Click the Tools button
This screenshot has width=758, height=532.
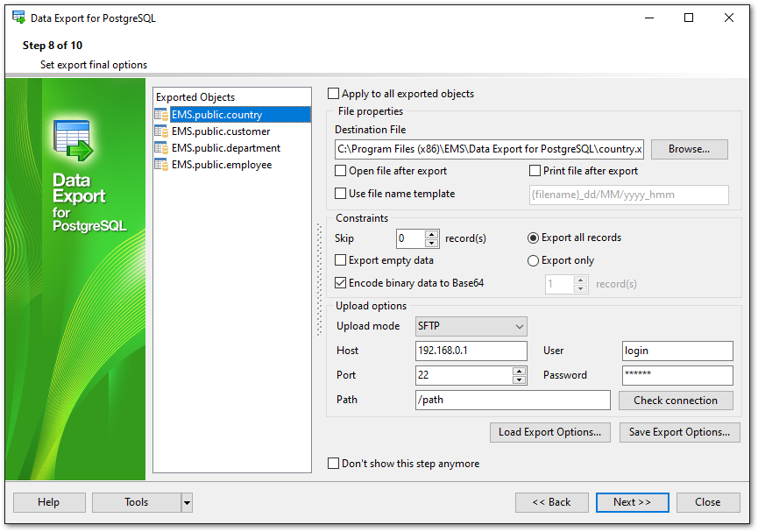(137, 502)
